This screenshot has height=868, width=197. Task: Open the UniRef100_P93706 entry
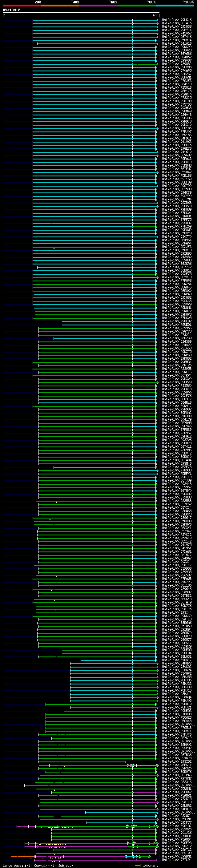[x=177, y=440]
